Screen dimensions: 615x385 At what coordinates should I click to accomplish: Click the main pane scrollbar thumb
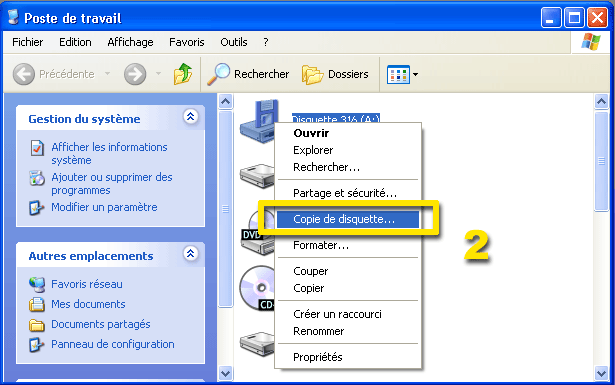(601, 161)
